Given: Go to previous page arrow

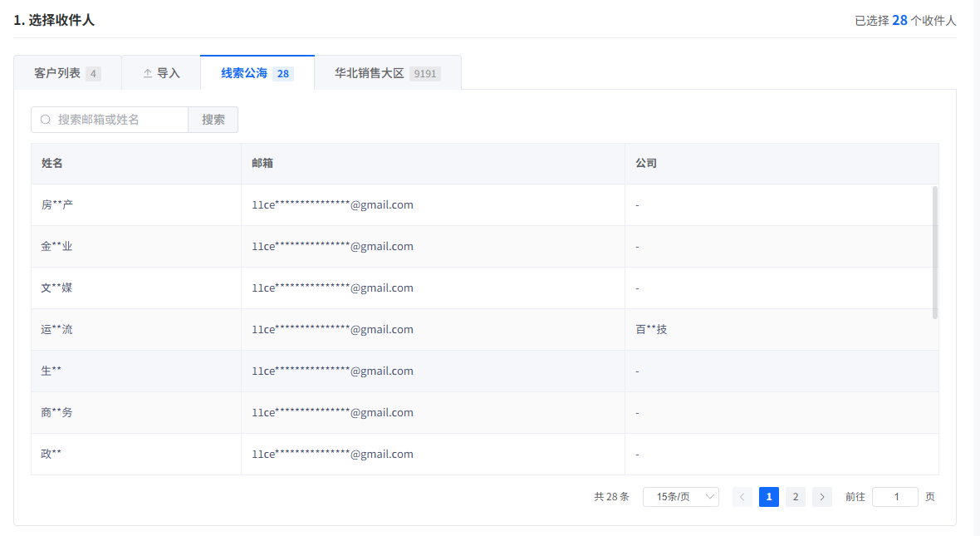Looking at the screenshot, I should [742, 497].
